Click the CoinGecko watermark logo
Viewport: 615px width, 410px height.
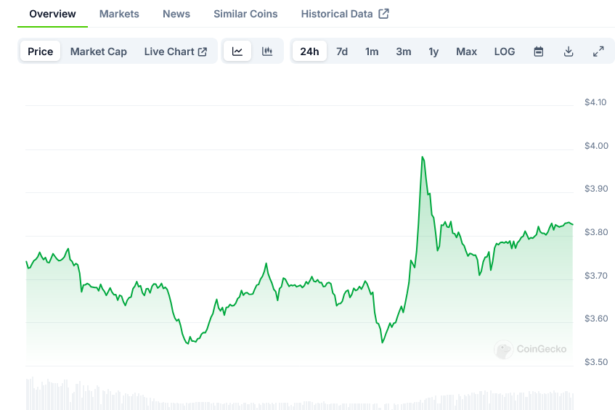point(535,349)
